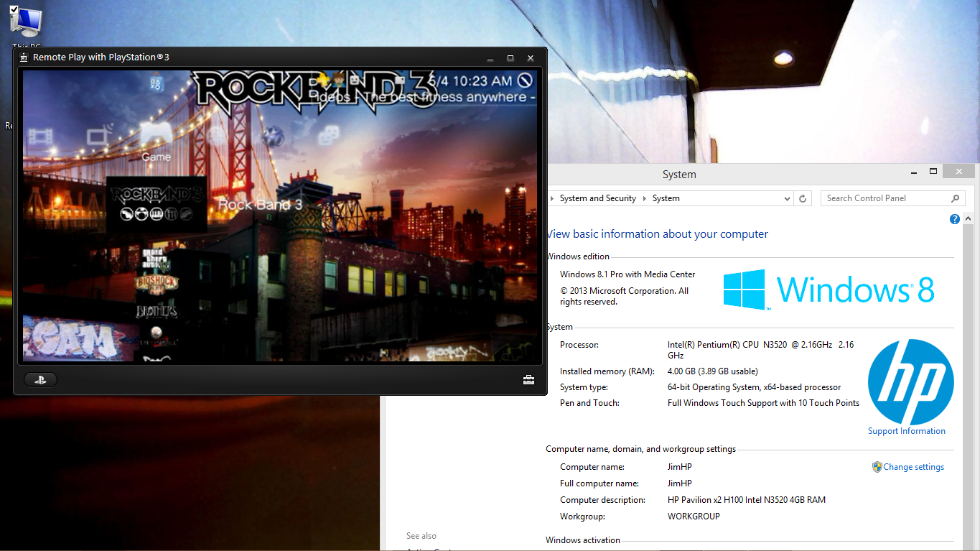
Task: Toggle This PC icon selection checkbox
Action: click(x=14, y=9)
